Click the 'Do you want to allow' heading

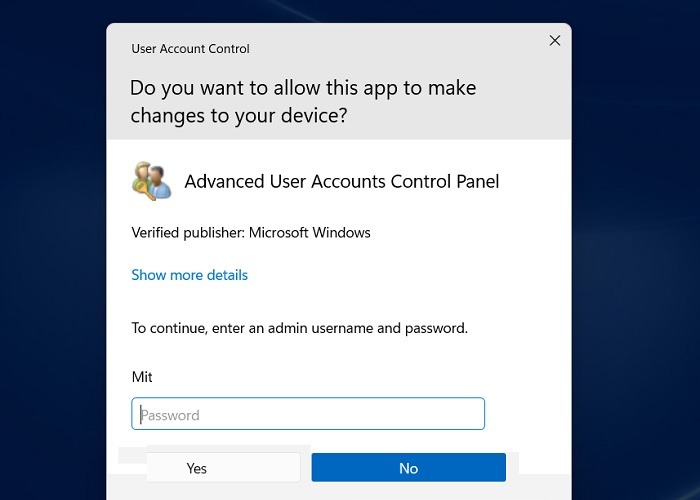click(x=303, y=101)
